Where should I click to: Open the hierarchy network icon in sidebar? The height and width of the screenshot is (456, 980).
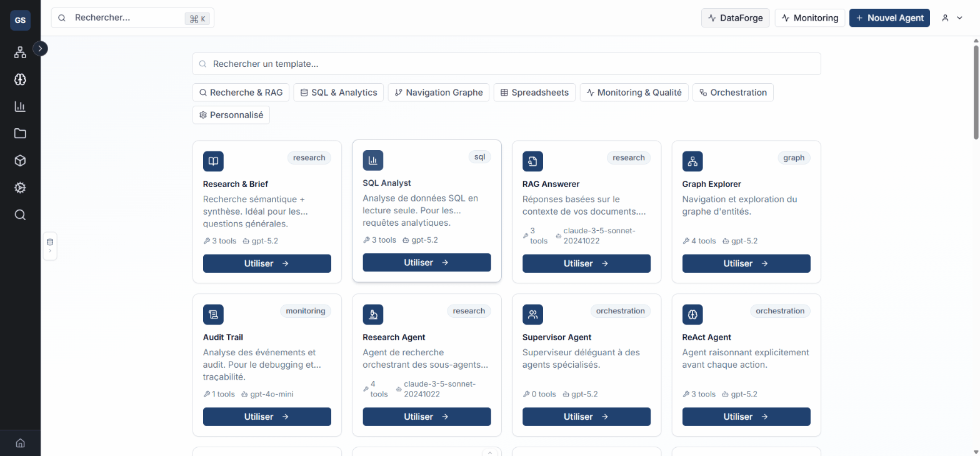coord(20,53)
